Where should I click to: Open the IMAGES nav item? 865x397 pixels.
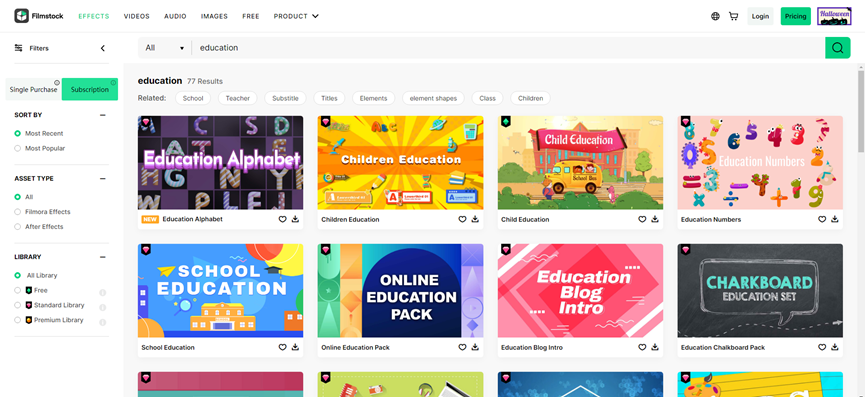[215, 17]
